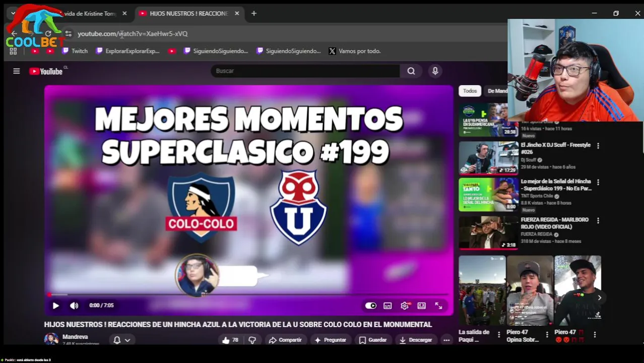The image size is (644, 363).
Task: Open menu for Fuerza Regida video
Action: tap(598, 220)
